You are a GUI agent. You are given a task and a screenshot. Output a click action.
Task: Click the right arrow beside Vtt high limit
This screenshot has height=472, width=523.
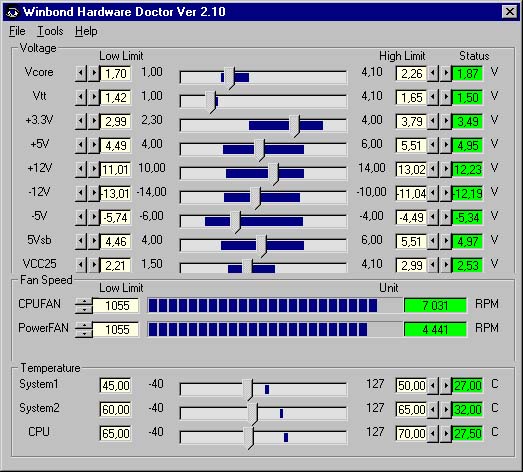(x=446, y=97)
